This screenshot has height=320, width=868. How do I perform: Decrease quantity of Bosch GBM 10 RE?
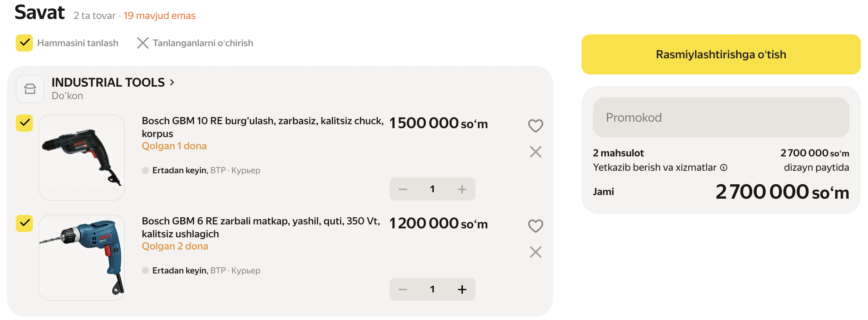point(403,189)
